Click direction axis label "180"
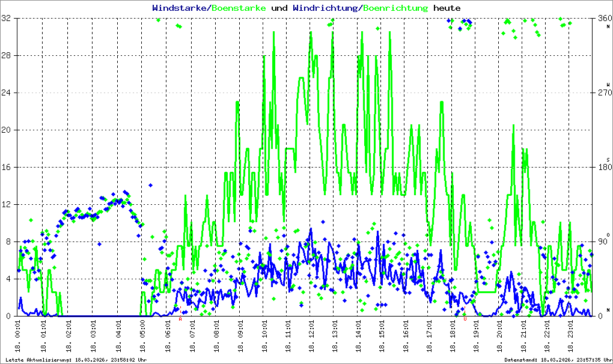Image resolution: width=613 pixels, height=364 pixels. 605,167
